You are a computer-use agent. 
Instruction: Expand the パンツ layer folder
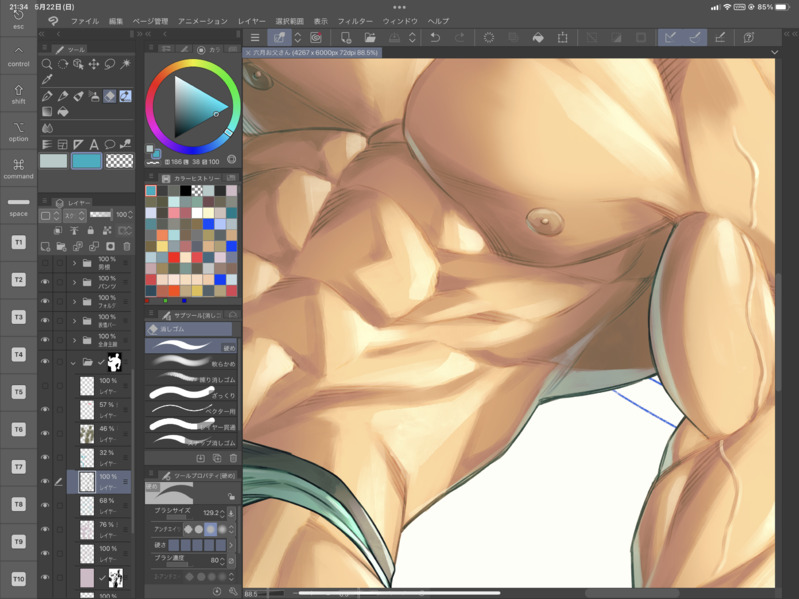(x=74, y=282)
